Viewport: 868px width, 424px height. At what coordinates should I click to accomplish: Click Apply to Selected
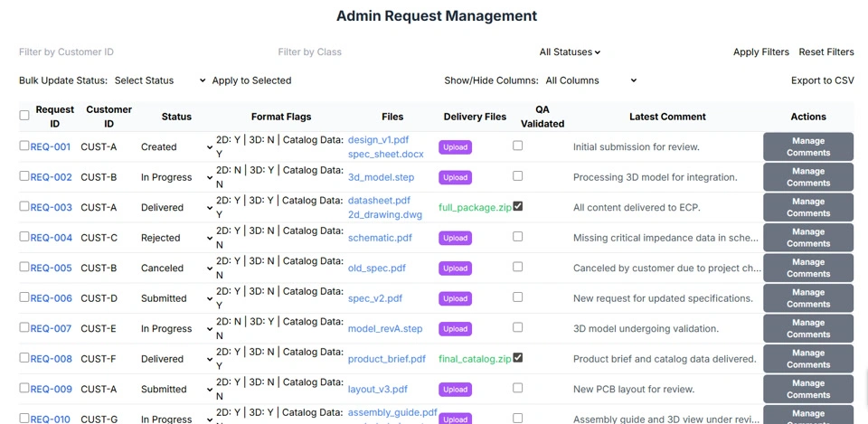point(251,80)
